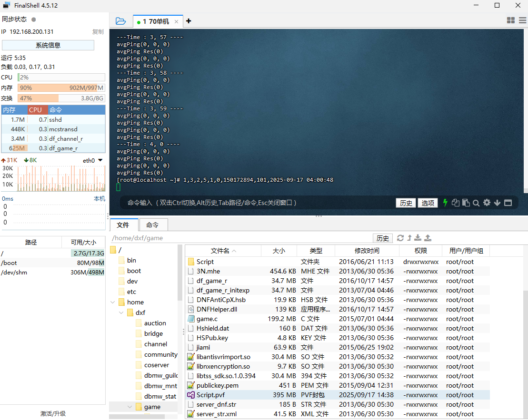Click the 命令输入 command input field
The height and width of the screenshot is (420, 528).
pyautogui.click(x=257, y=203)
